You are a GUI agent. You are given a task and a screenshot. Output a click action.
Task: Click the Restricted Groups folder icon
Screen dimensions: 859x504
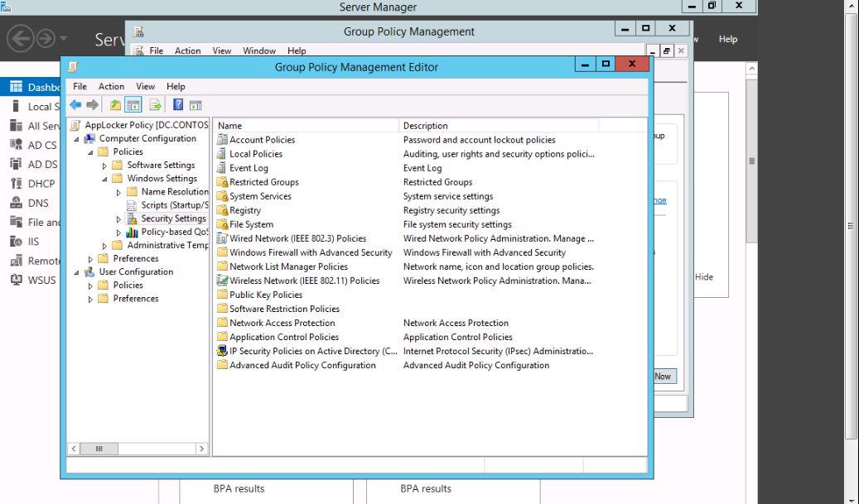[x=222, y=182]
